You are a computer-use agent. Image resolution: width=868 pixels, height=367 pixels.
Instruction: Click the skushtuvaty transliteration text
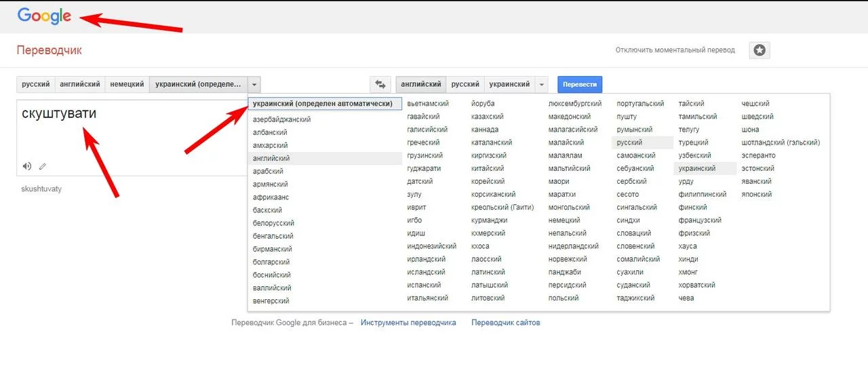tap(41, 189)
